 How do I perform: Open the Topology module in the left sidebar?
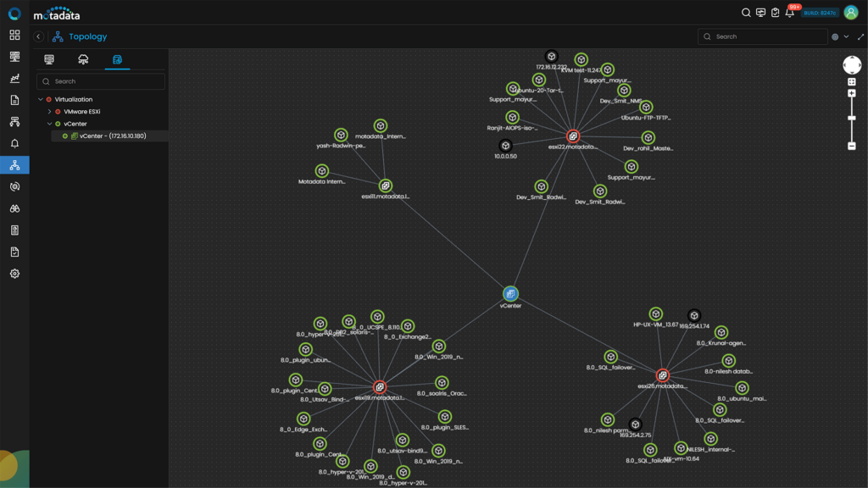click(x=14, y=165)
